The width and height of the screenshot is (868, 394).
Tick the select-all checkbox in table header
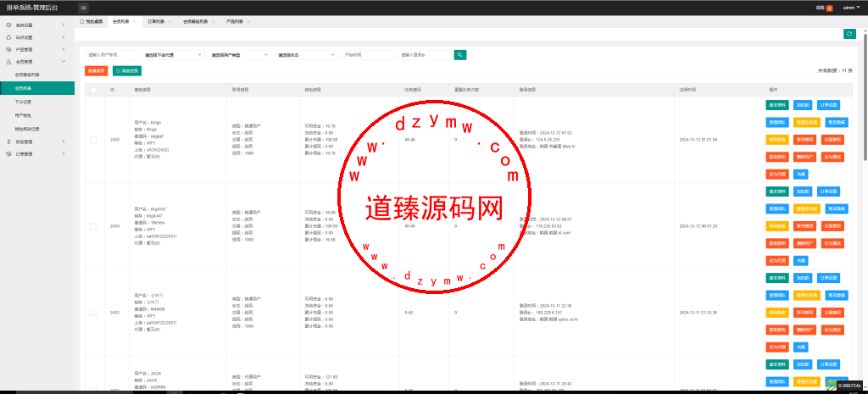pyautogui.click(x=93, y=90)
